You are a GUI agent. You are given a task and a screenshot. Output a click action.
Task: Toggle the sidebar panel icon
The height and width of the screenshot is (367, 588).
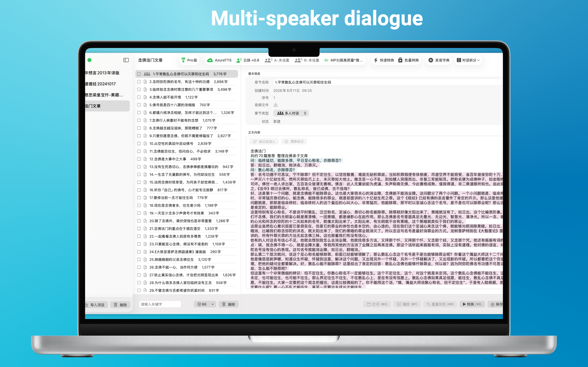pyautogui.click(x=126, y=60)
